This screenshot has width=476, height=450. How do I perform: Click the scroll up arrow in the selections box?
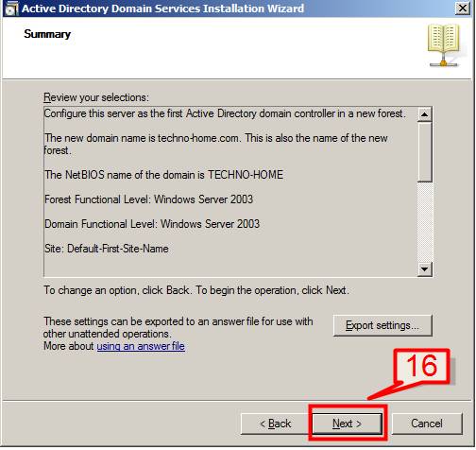(x=425, y=114)
